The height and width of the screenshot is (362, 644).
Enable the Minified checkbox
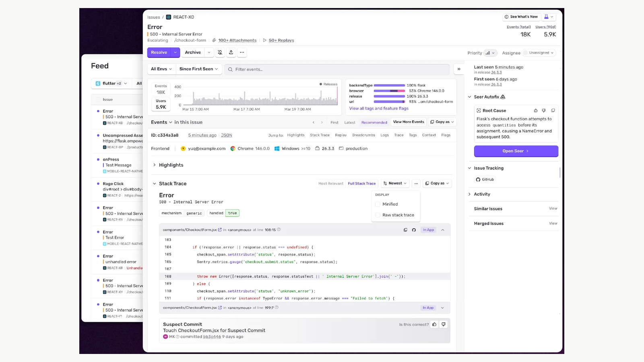click(378, 204)
